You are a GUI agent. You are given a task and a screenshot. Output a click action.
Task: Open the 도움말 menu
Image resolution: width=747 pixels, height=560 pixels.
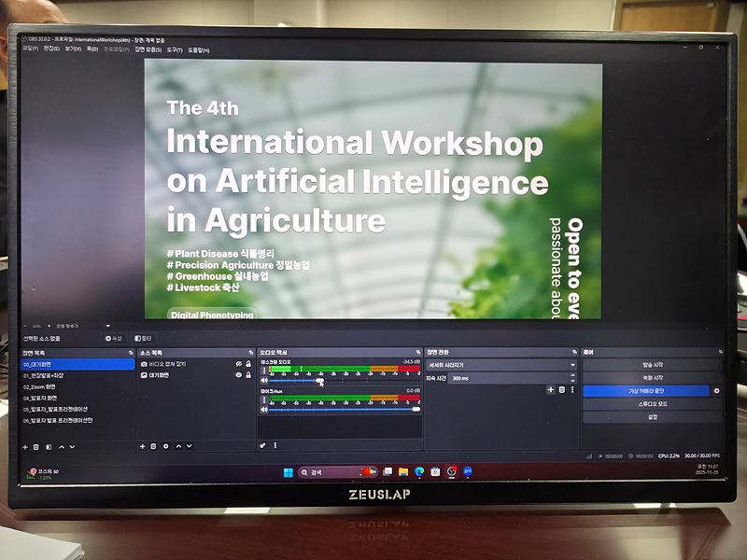point(199,50)
